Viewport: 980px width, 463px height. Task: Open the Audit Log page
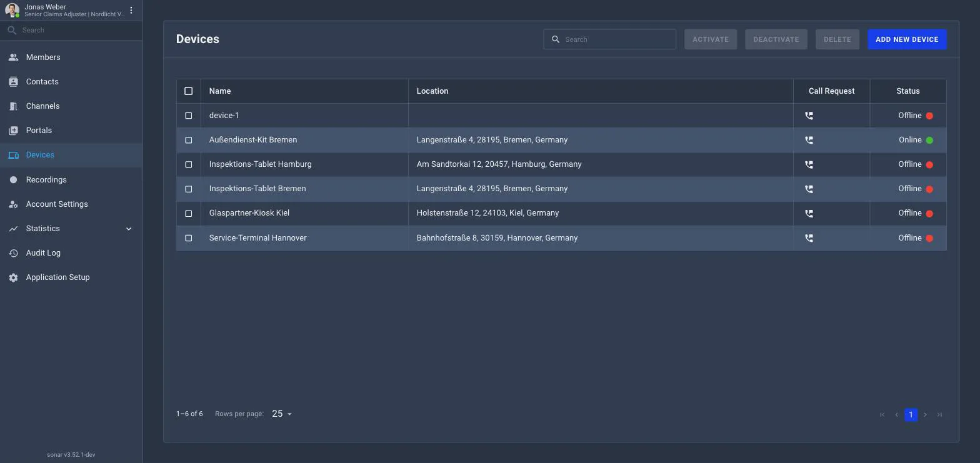tap(71, 253)
